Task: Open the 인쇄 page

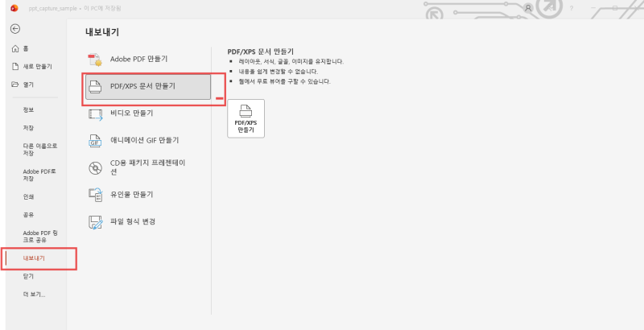Action: point(28,197)
